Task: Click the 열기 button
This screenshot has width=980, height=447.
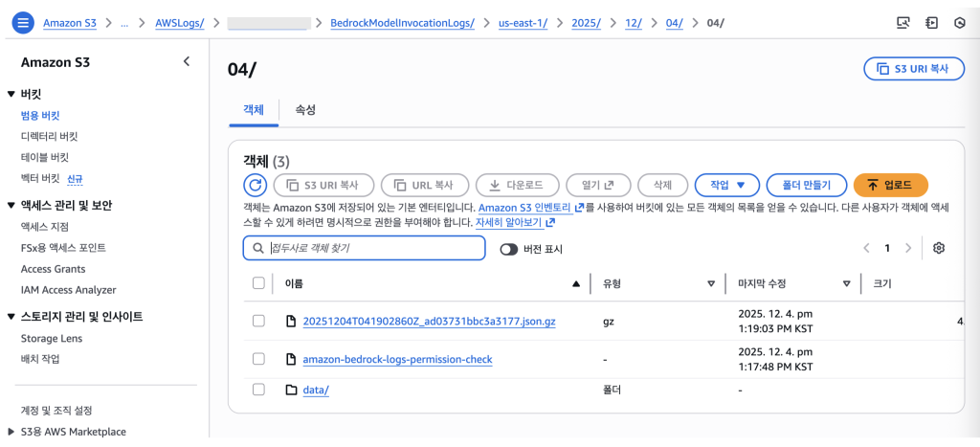Action: coord(598,185)
